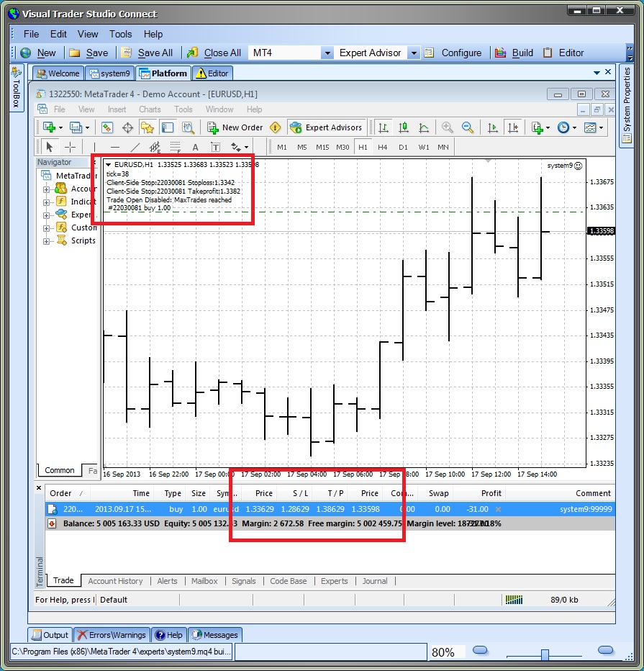Click the Save All button
This screenshot has width=644, height=671.
coord(147,53)
